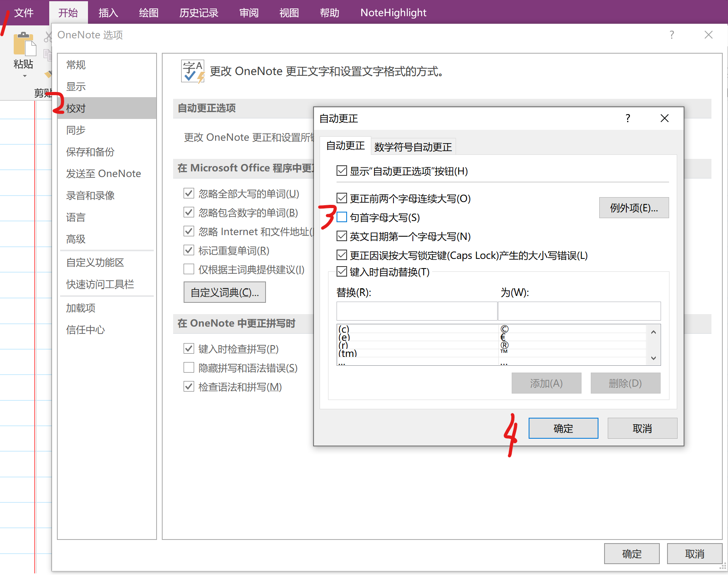728x575 pixels.
Task: Click 例外项(E)... button
Action: (634, 208)
